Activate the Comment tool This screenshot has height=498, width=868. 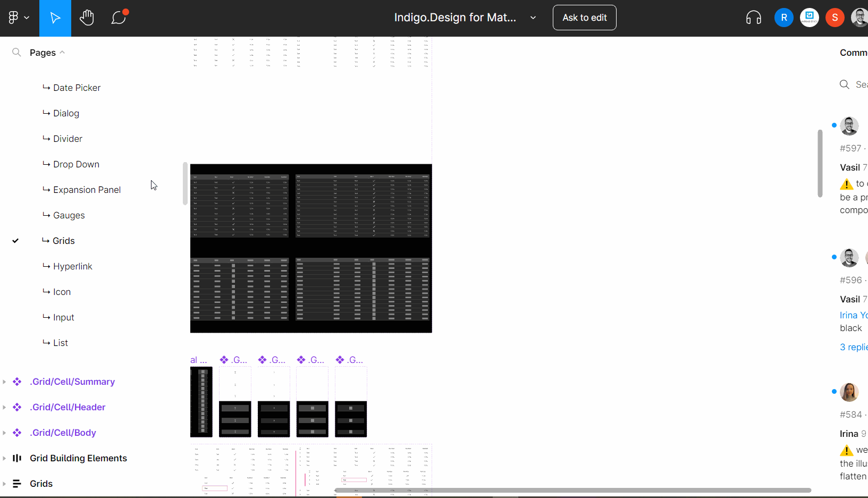pyautogui.click(x=119, y=18)
